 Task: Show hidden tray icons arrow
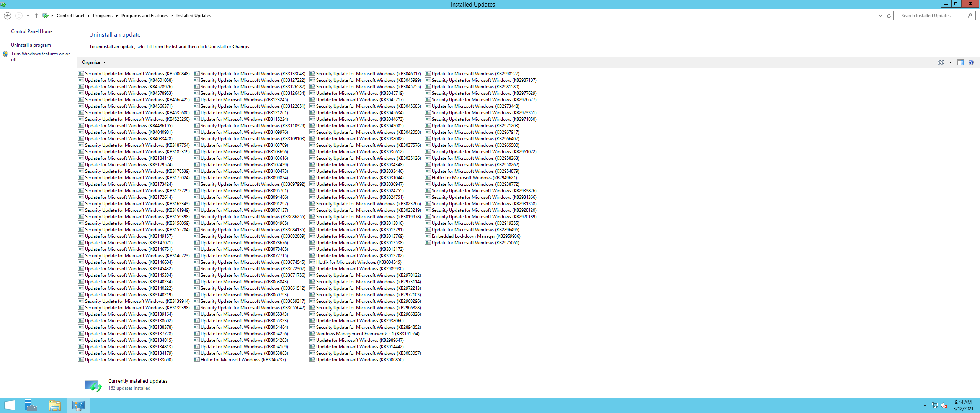(x=925, y=405)
